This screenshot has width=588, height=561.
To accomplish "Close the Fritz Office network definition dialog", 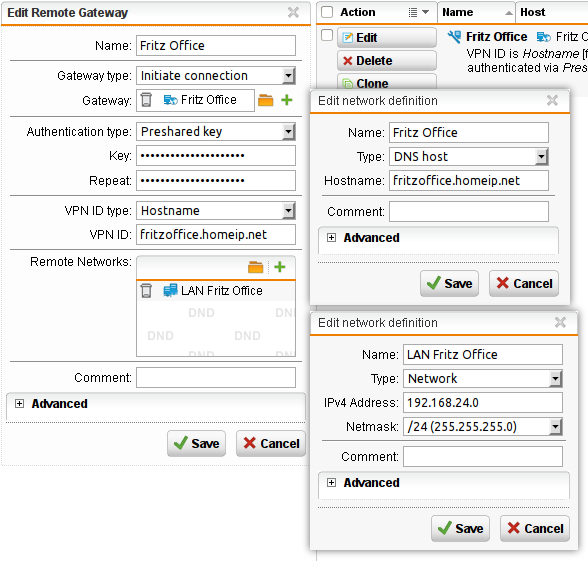I will pyautogui.click(x=552, y=100).
